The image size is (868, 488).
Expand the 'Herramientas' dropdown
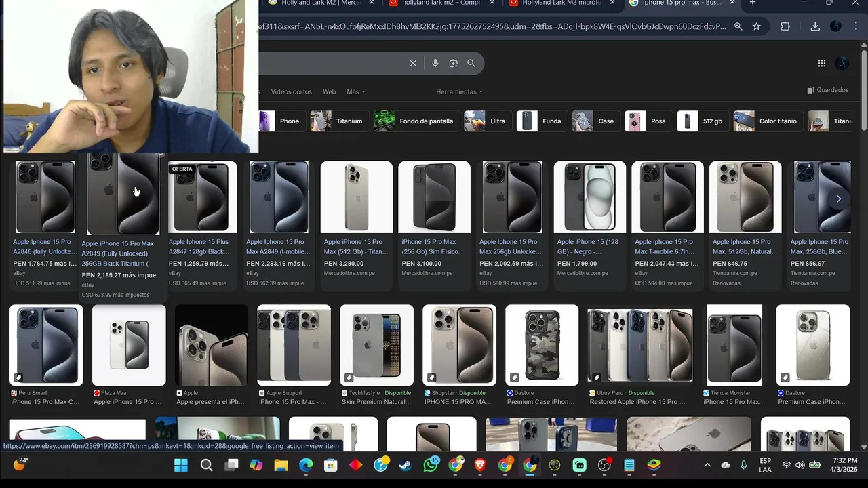pos(459,91)
